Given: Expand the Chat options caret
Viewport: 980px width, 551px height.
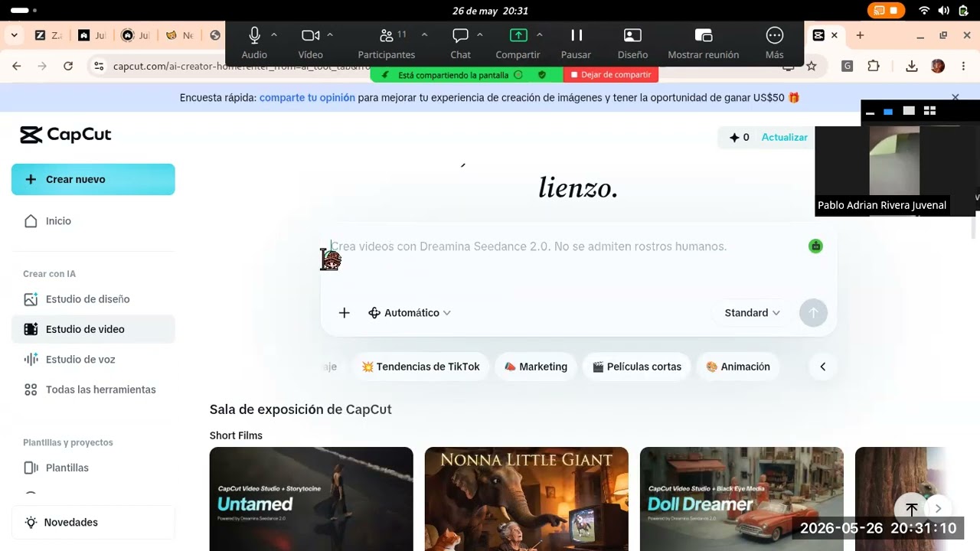Looking at the screenshot, I should (x=480, y=35).
